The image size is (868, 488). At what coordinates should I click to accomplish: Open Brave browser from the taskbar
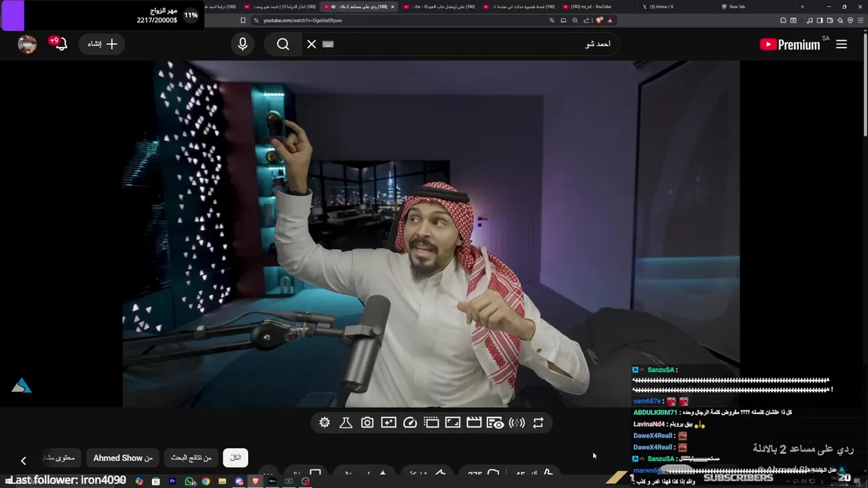point(256,481)
